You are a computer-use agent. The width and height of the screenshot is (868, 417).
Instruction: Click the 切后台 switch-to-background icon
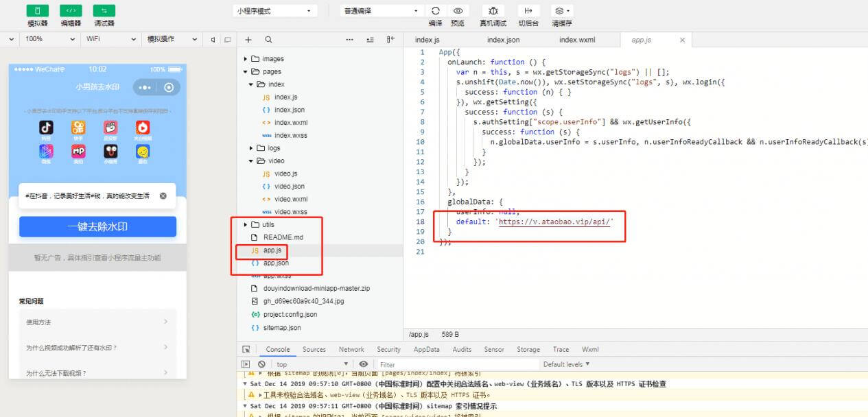(528, 11)
